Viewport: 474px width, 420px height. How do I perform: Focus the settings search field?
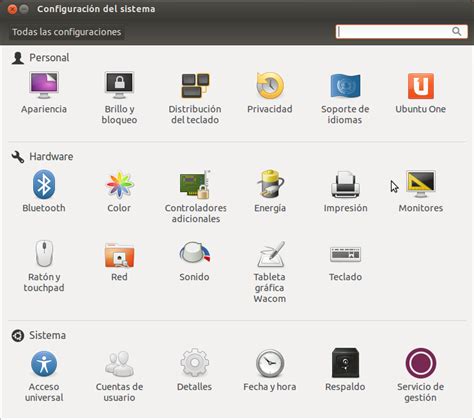(x=402, y=32)
